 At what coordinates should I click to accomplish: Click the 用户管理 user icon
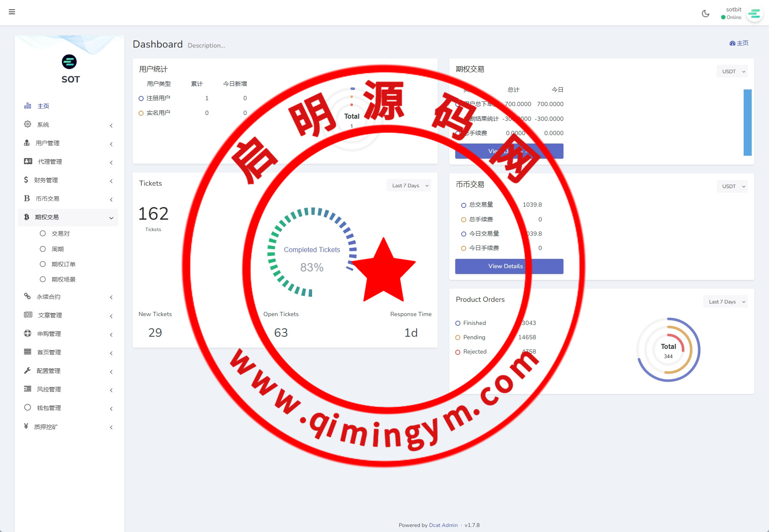[x=27, y=143]
